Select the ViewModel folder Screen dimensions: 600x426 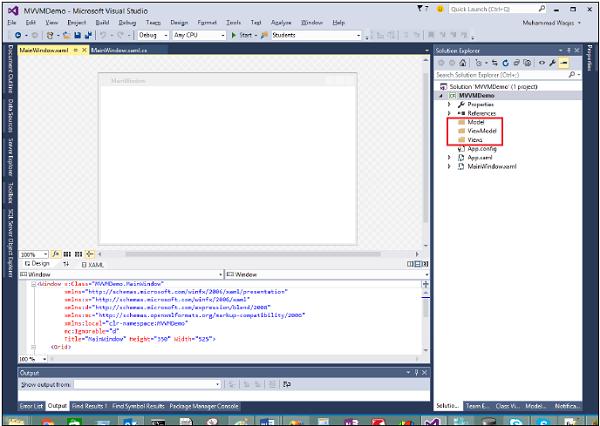[x=483, y=130]
